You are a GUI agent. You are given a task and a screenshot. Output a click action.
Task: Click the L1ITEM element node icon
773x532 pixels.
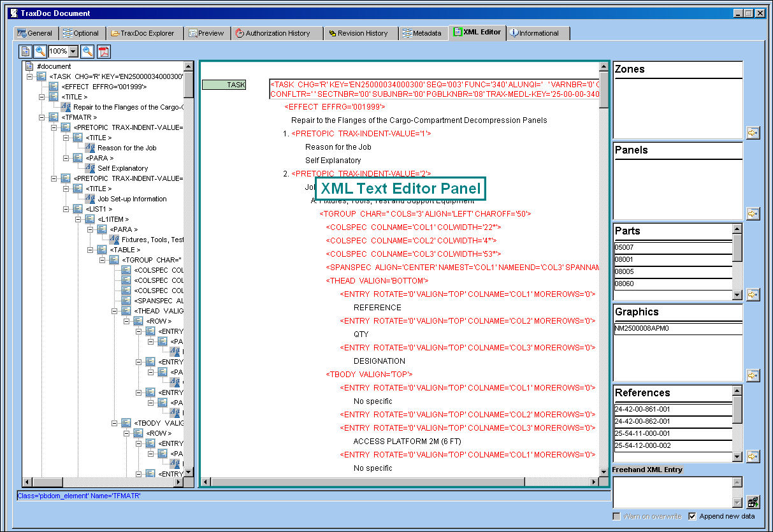pos(90,219)
